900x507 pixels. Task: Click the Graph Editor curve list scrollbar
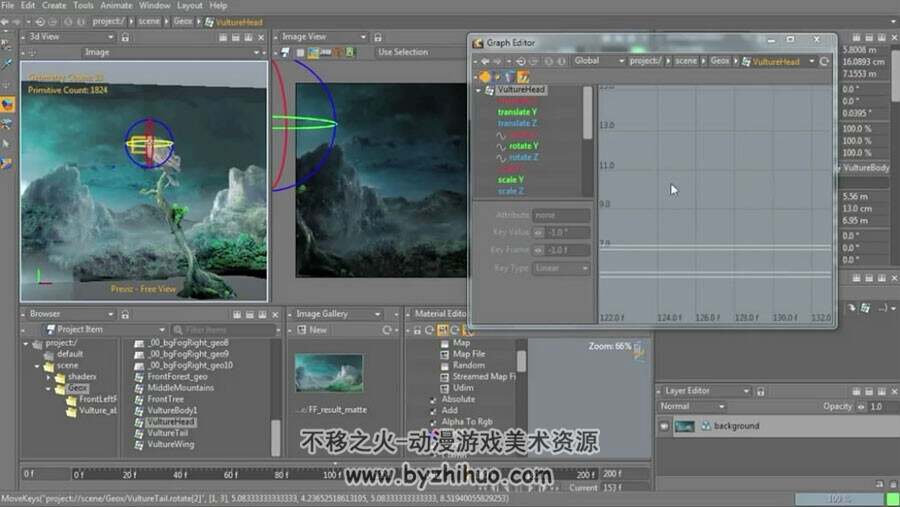tap(587, 113)
